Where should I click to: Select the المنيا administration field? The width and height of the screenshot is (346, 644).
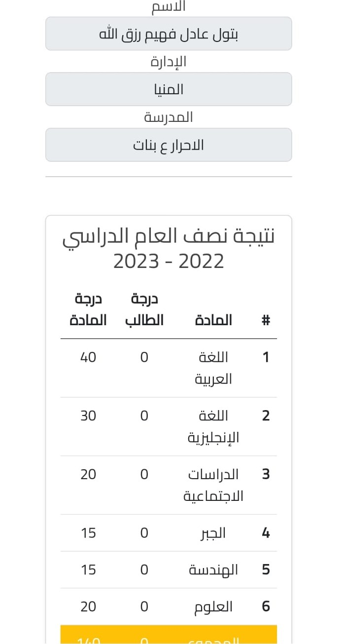169,89
